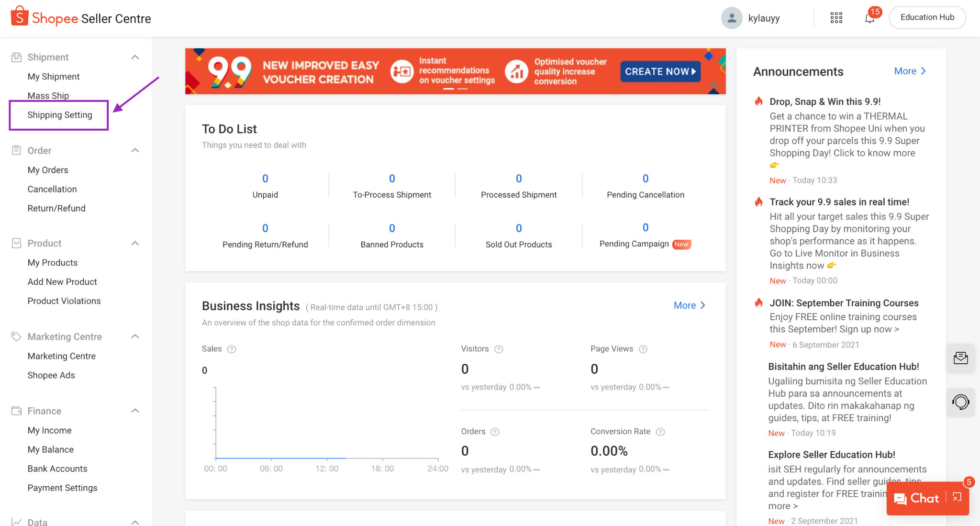The image size is (980, 526).
Task: Select the first banner carousel indicator
Action: tap(448, 89)
